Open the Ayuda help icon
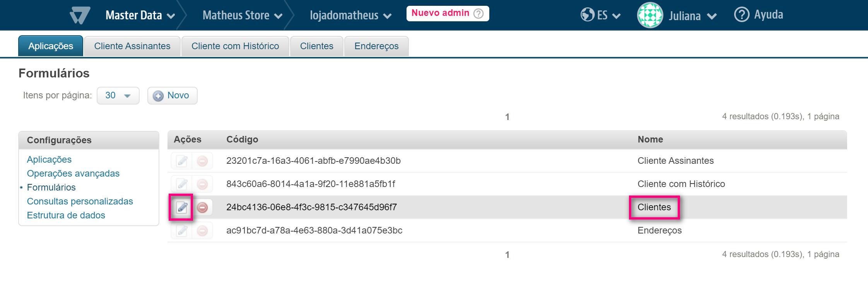The height and width of the screenshot is (297, 868). [x=741, y=15]
